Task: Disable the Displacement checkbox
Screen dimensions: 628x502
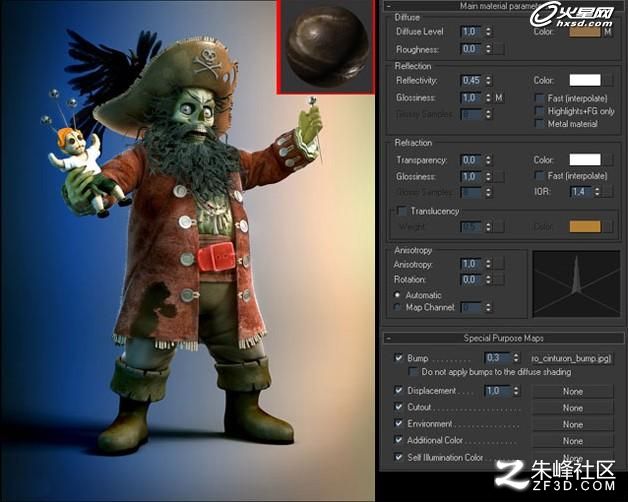Action: (399, 390)
